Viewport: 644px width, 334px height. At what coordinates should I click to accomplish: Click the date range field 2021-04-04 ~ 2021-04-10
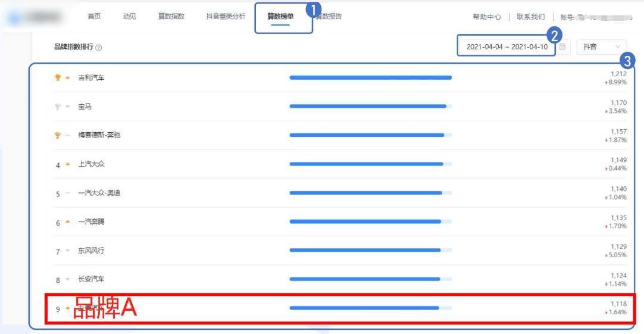click(x=507, y=47)
